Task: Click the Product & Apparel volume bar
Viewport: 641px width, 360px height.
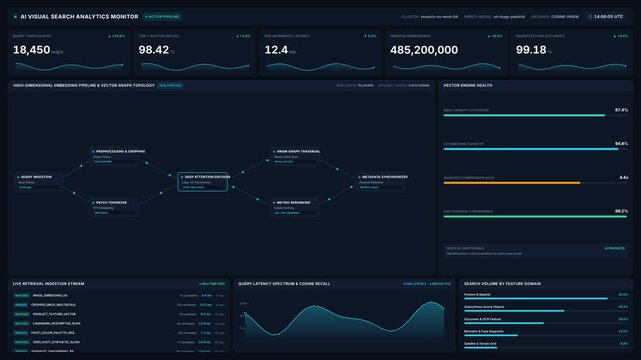Action: click(546, 299)
